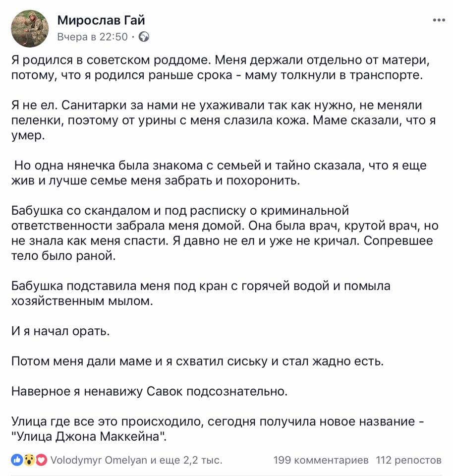Viewport: 453px width, 476px height.
Task: Click the red heart Love reaction icon
Action: click(42, 460)
